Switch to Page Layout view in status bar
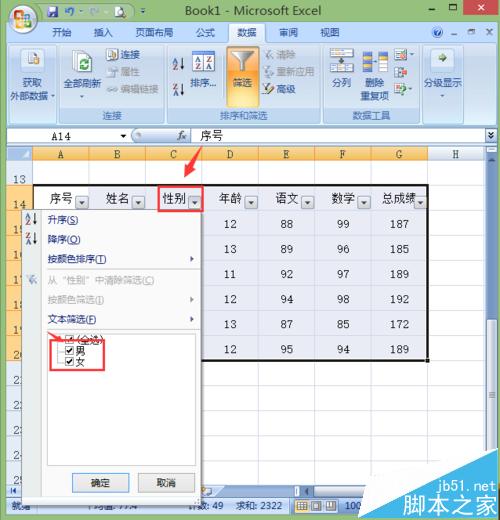Screen dimensions: 500x520 316,506
